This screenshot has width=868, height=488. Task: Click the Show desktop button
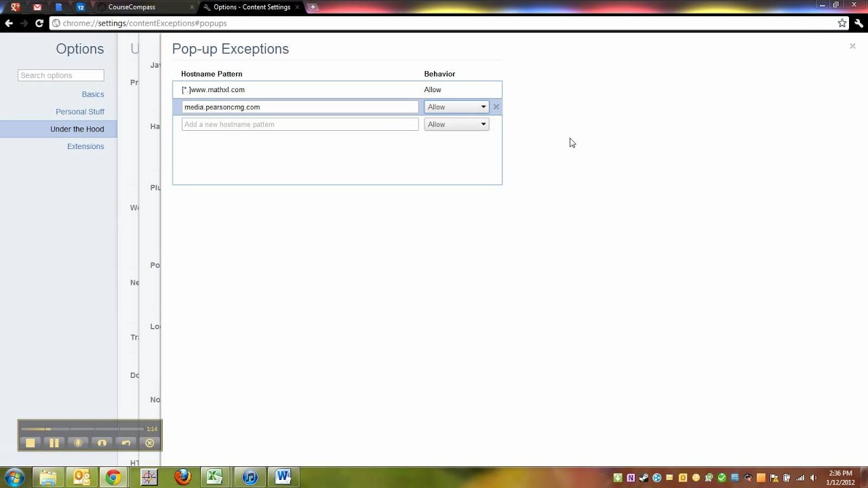[864, 478]
